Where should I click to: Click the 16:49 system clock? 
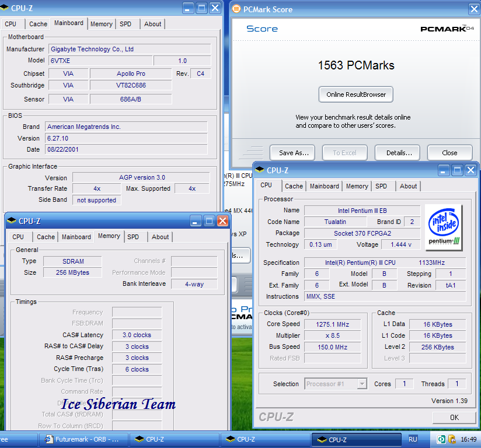(468, 439)
